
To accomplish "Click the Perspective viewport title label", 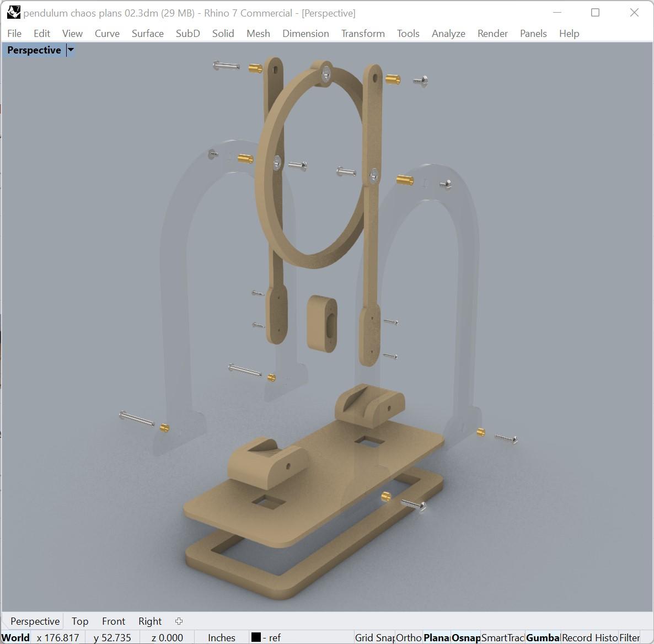I will point(34,50).
